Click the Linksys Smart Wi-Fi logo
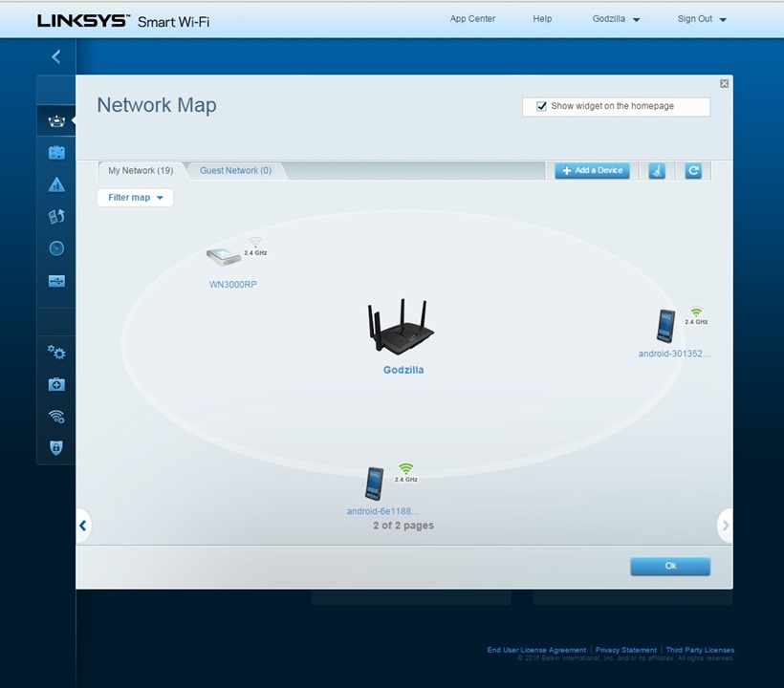Image resolution: width=784 pixels, height=688 pixels. pyautogui.click(x=123, y=21)
